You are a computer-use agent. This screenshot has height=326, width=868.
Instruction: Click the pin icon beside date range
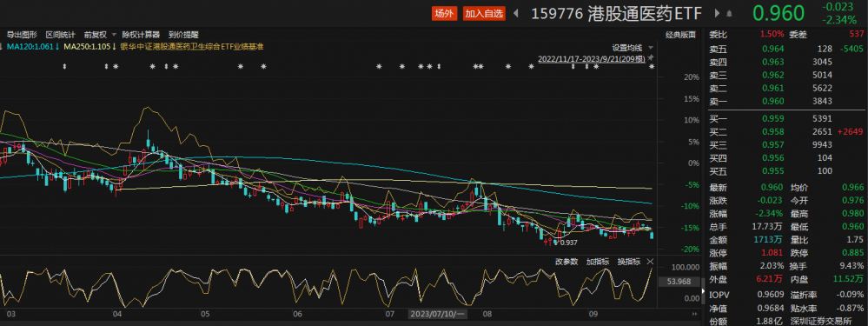coord(651,57)
